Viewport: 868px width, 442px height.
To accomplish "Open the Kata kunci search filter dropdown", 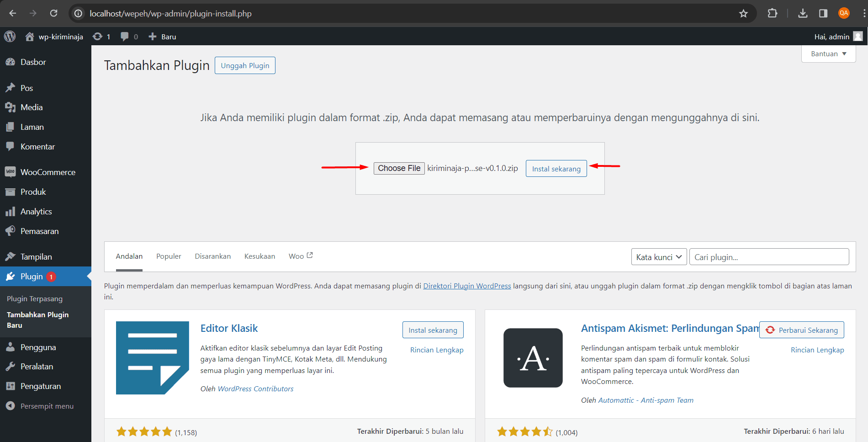I will (x=658, y=256).
